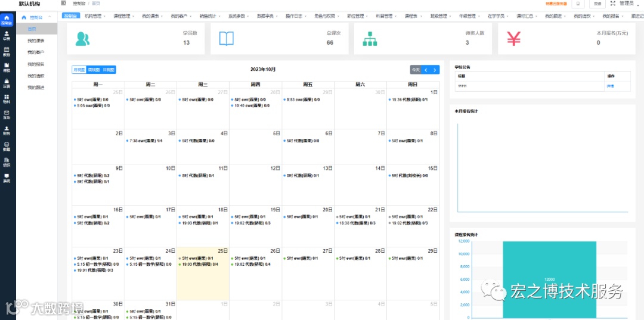Viewport: 644px width, 320px height.
Task: Open the sidebar section below 教务
Action: (x=7, y=67)
